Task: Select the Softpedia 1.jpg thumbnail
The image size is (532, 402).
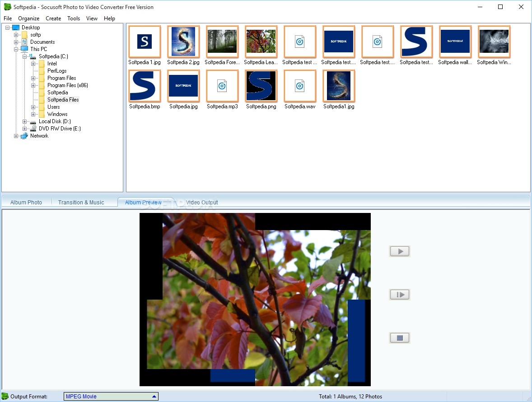Action: pos(145,42)
